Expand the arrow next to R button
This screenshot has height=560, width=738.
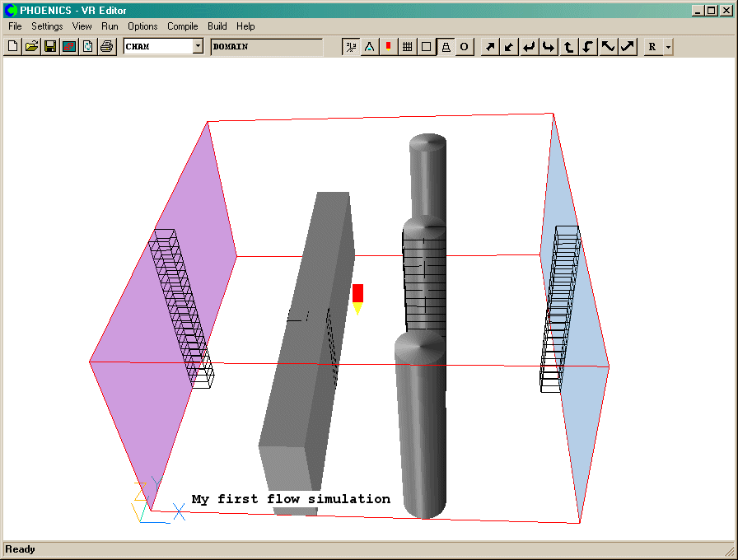pos(668,47)
